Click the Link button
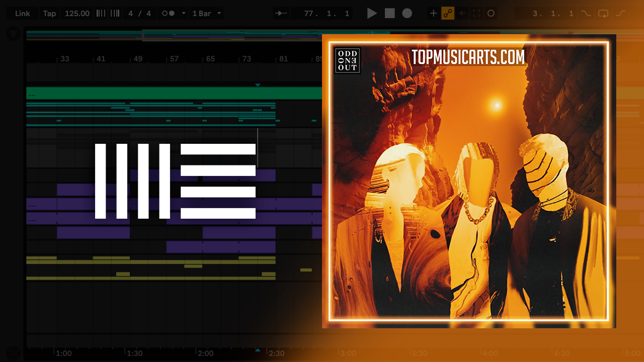The image size is (644, 362). 22,14
